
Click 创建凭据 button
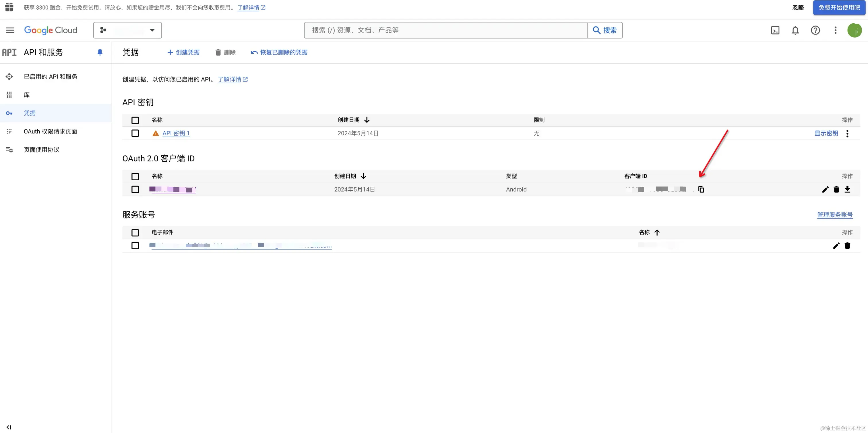(183, 52)
